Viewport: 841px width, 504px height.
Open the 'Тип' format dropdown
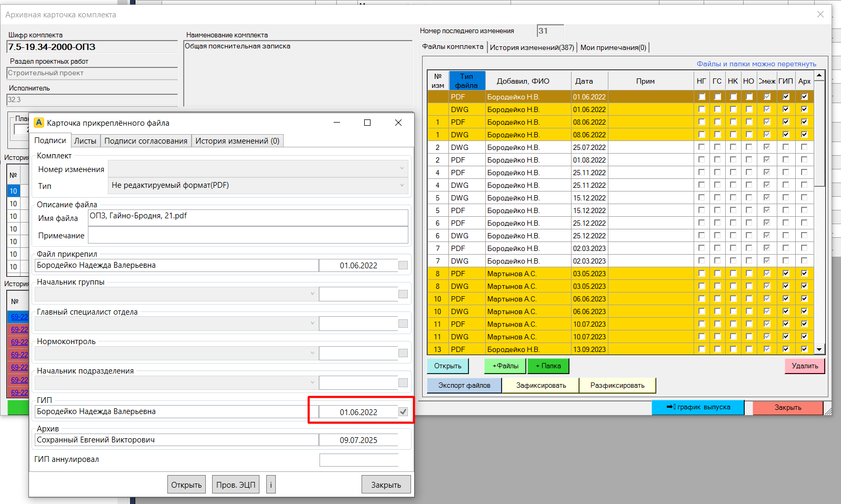[258, 185]
